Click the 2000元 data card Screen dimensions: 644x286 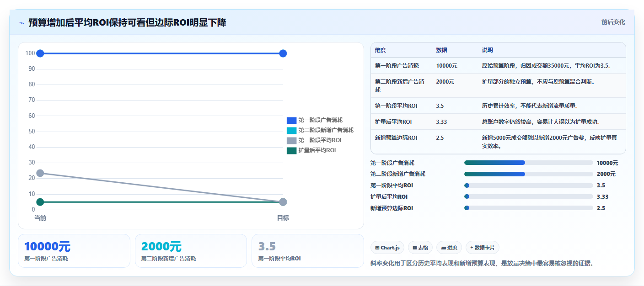point(191,251)
